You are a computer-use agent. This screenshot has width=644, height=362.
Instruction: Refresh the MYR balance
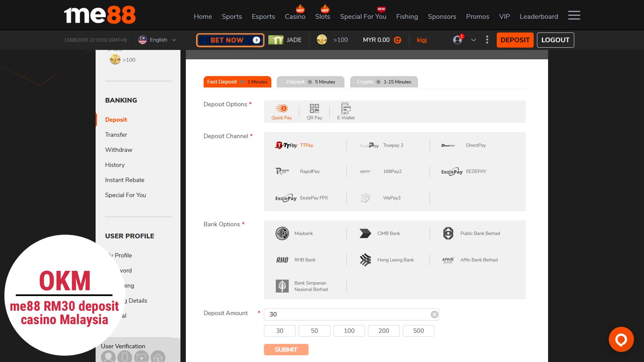[397, 40]
